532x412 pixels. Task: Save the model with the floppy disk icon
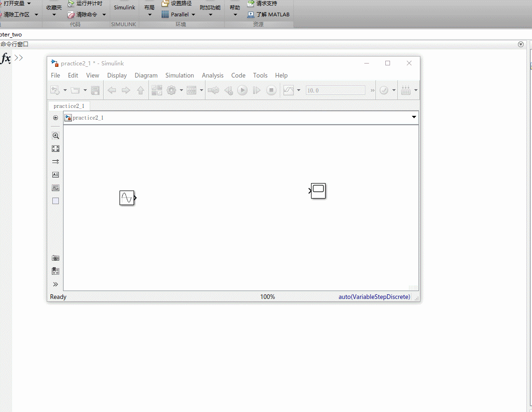95,90
